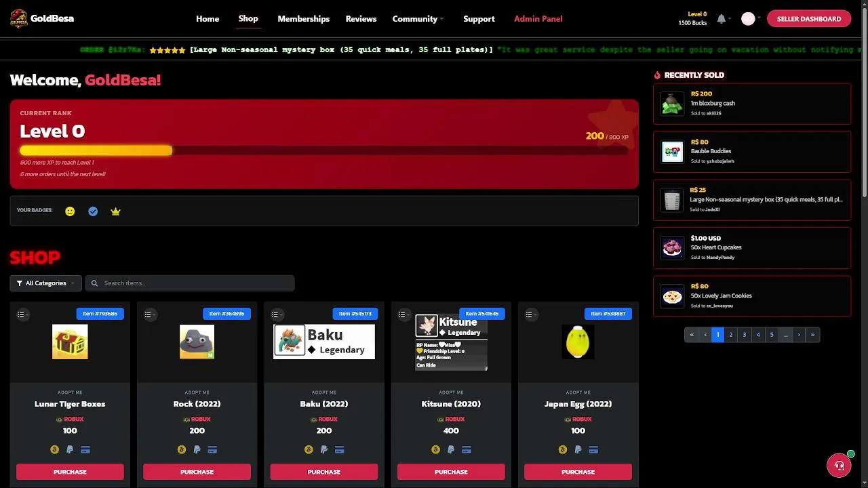The image size is (868, 488).
Task: Click credit card icon under Baku (2022)
Action: (x=340, y=449)
